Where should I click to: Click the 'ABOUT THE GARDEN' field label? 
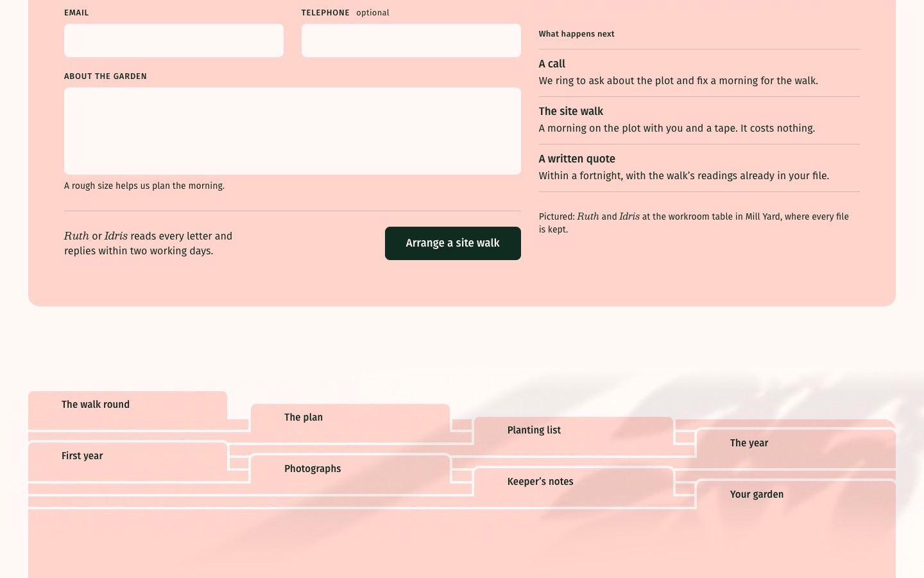[105, 76]
